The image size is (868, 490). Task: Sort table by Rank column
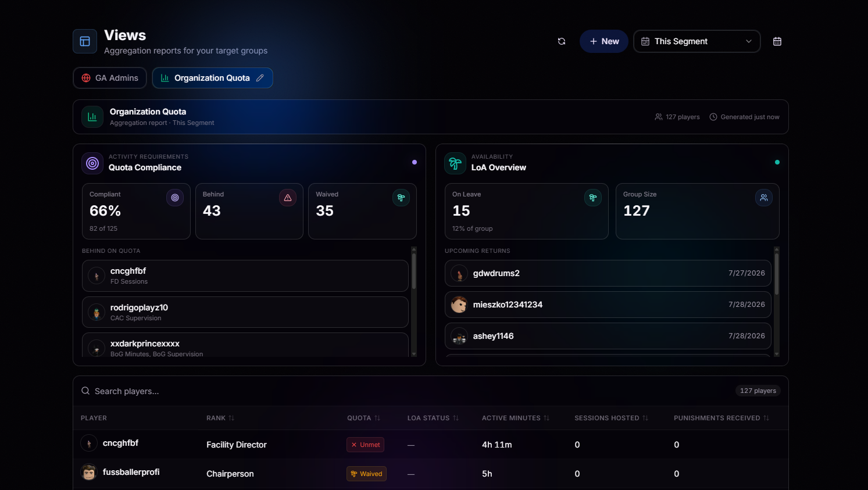point(220,418)
